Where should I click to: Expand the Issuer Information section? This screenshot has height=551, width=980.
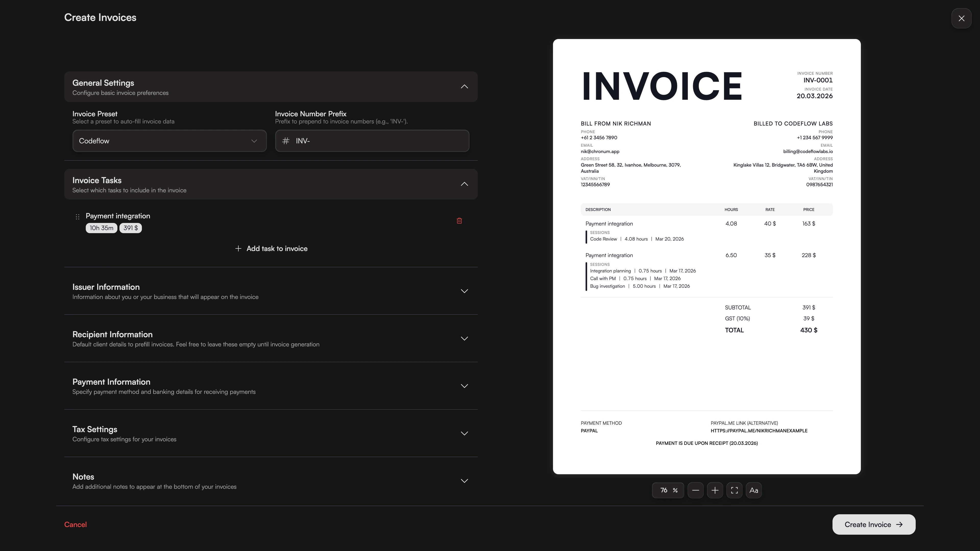pos(464,291)
